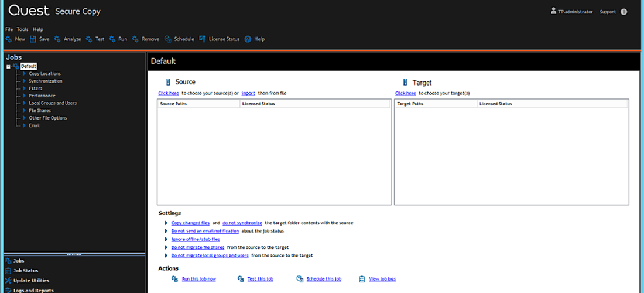The width and height of the screenshot is (644, 293).
Task: Expand the migrate local groups settings arrow
Action: [166, 255]
